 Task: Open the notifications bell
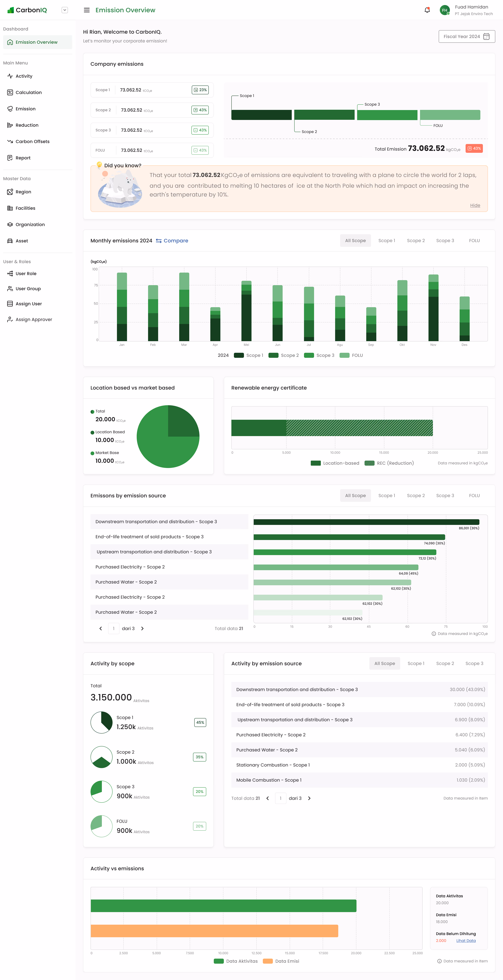click(x=427, y=10)
